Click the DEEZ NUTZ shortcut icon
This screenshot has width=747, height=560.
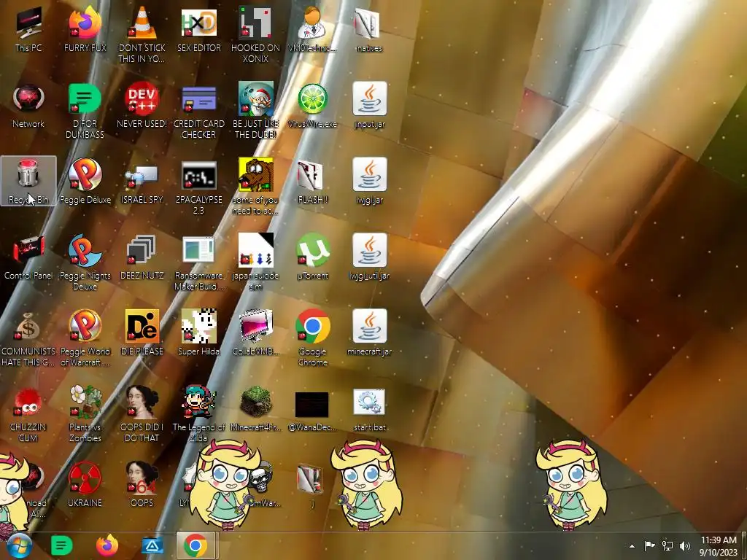point(142,257)
